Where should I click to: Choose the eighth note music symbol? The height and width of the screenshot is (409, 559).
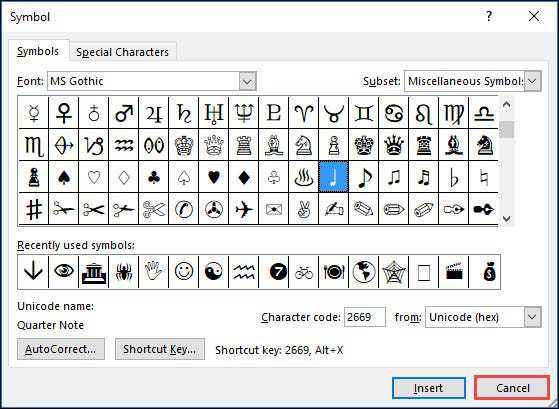364,177
